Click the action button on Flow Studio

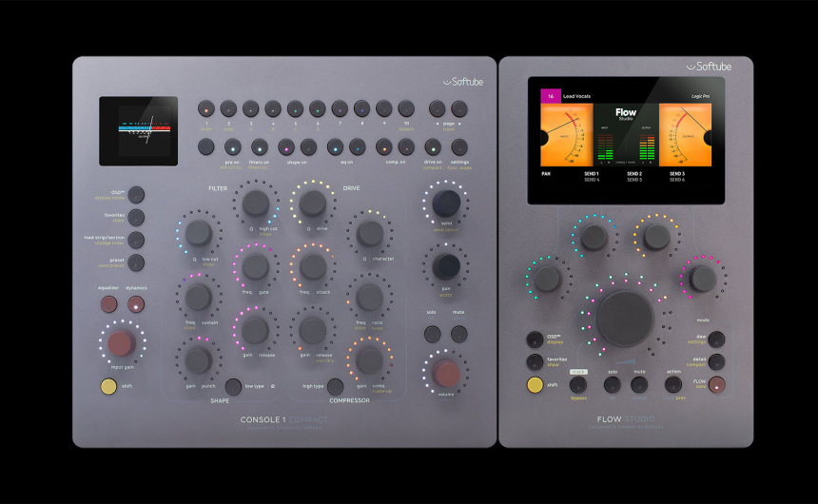673,384
